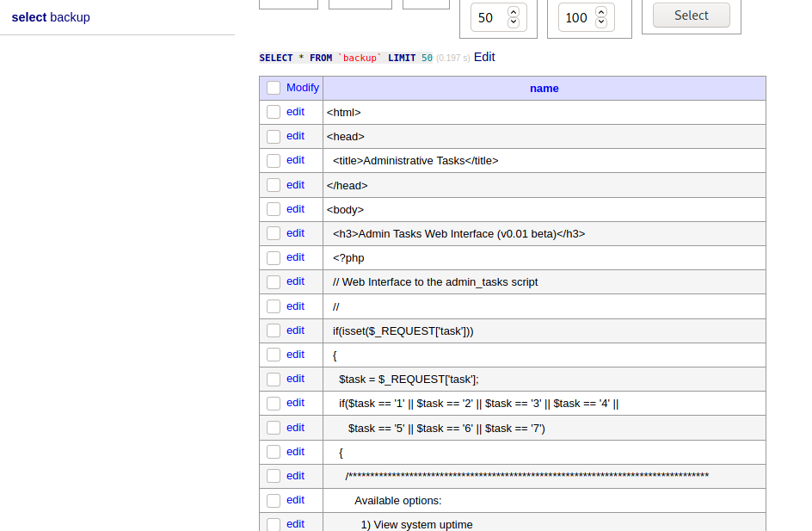Decrement the text length 100 via down arrow
The image size is (812, 531).
pos(603,23)
